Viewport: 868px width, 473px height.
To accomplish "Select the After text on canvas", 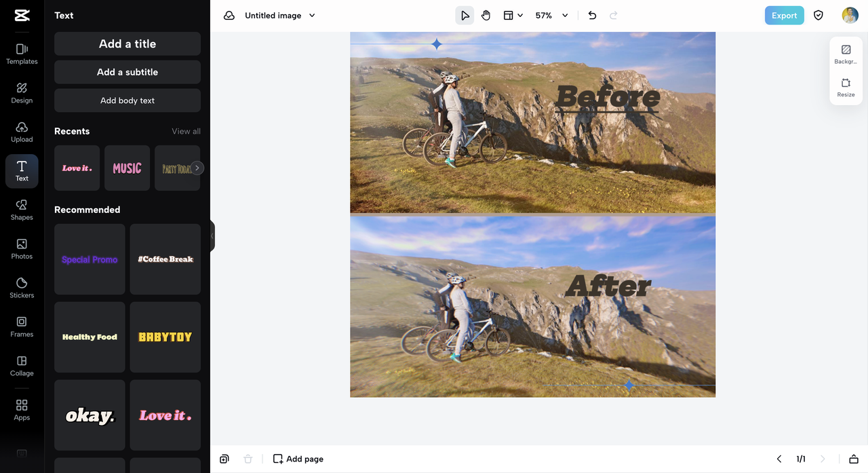I will click(x=608, y=286).
